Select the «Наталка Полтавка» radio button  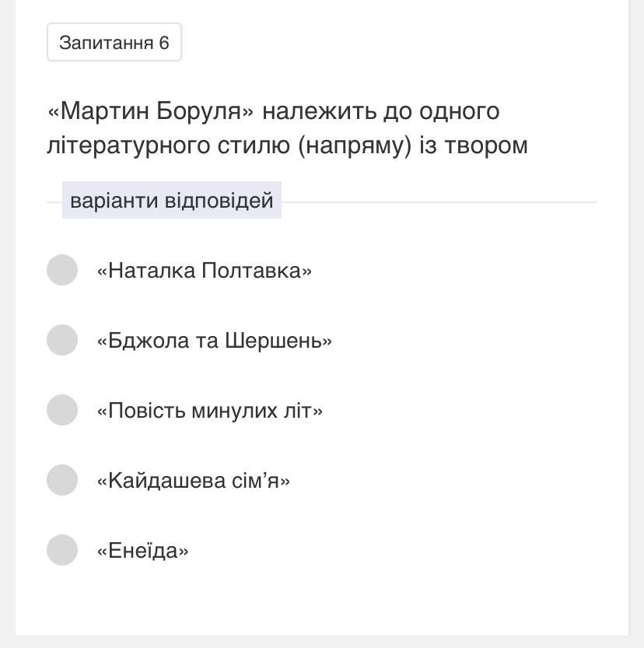pos(62,270)
